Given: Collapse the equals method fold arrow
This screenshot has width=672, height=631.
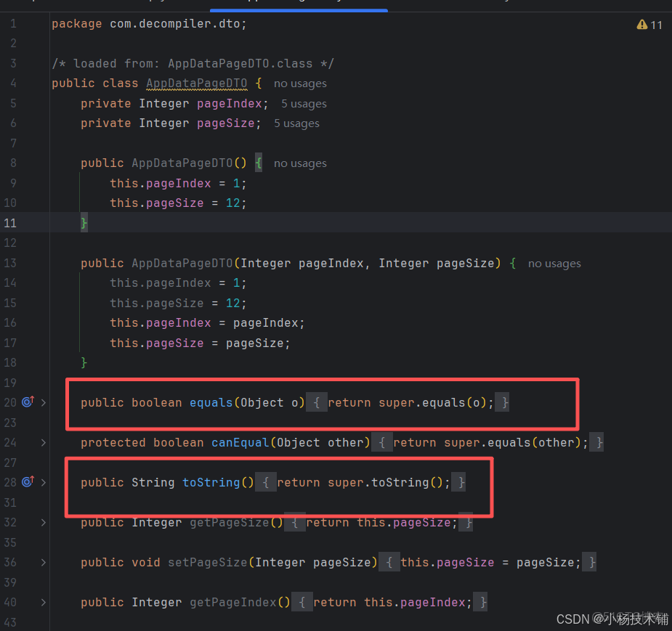Looking at the screenshot, I should [43, 402].
